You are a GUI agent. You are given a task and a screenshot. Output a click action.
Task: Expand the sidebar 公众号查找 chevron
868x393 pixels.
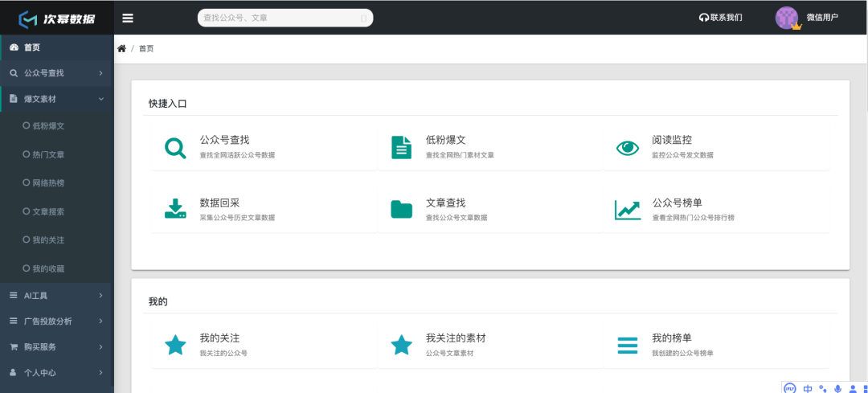100,73
